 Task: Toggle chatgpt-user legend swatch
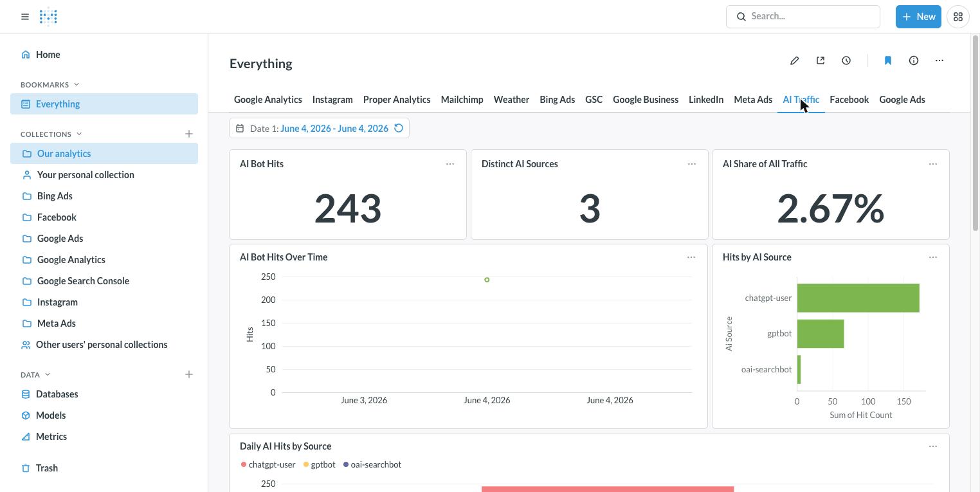coord(244,464)
